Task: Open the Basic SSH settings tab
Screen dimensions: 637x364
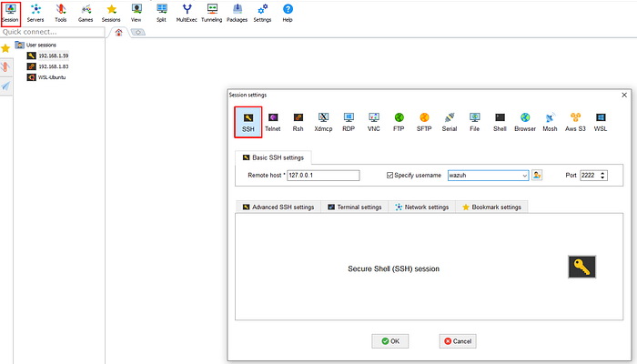Action: tap(273, 157)
